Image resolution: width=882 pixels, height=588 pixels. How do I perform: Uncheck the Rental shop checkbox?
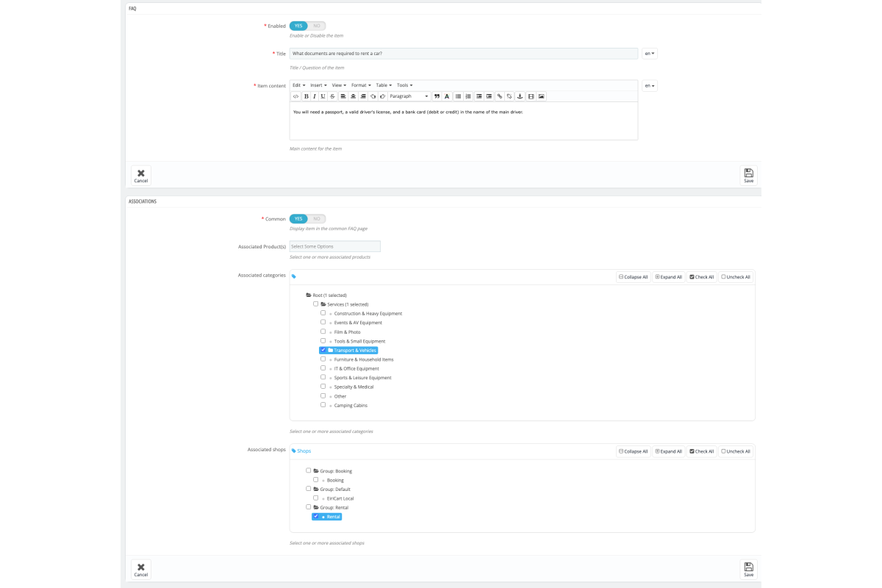coord(315,516)
